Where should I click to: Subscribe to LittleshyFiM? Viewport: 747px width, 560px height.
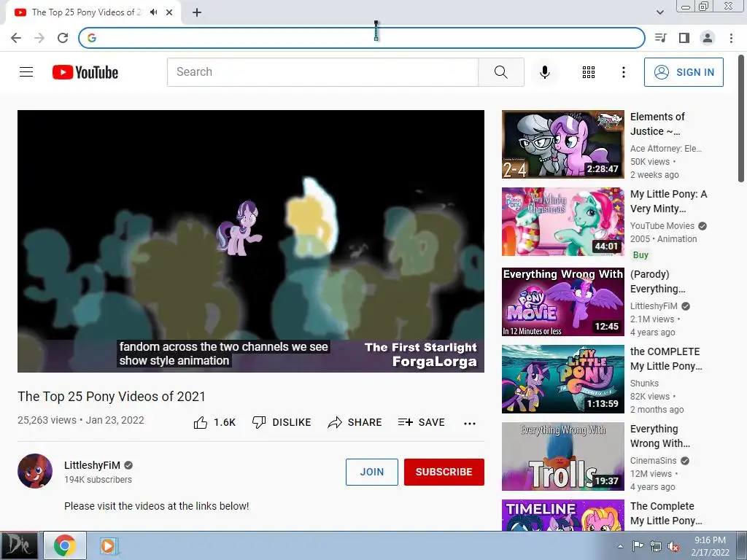pos(444,472)
